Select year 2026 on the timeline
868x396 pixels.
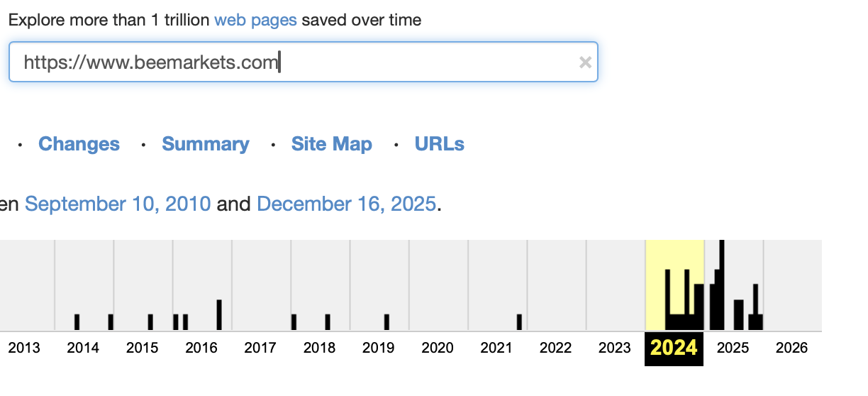(791, 348)
